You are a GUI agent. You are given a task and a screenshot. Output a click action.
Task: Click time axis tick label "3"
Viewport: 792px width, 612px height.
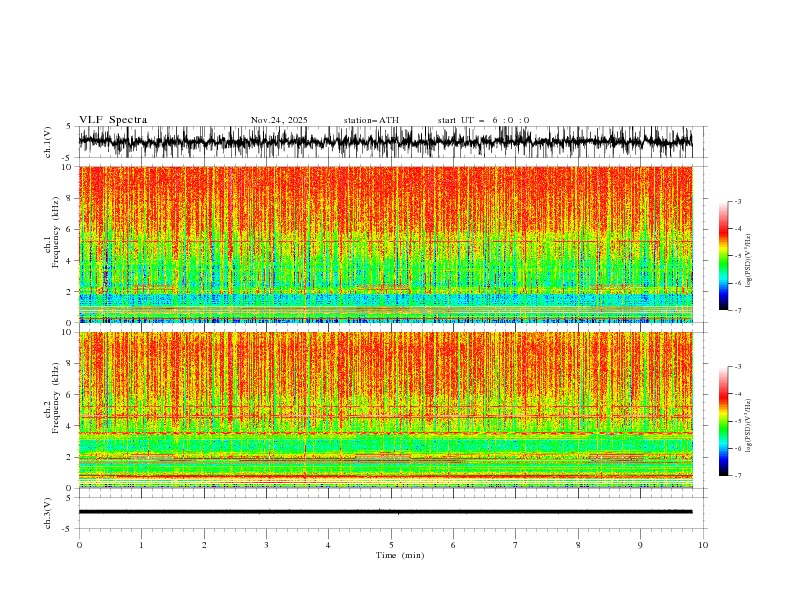pos(266,545)
